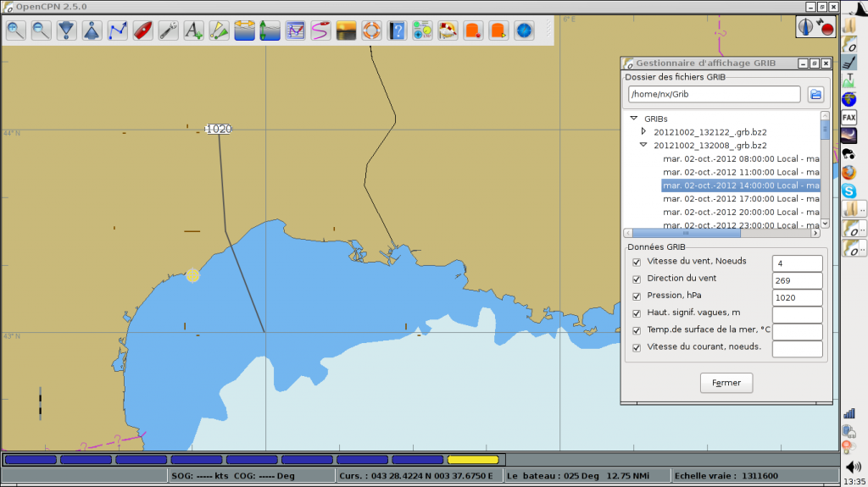Browse GRIB folder with the folder button
This screenshot has width=868, height=487.
815,94
